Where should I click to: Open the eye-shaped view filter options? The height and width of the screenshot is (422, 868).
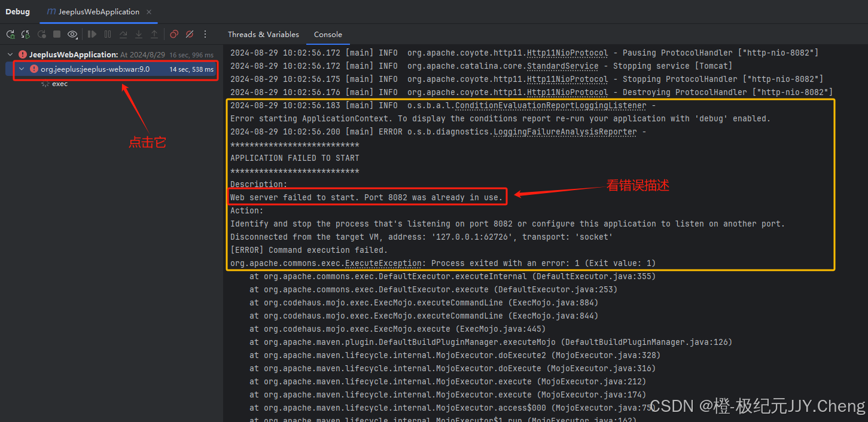tap(72, 35)
